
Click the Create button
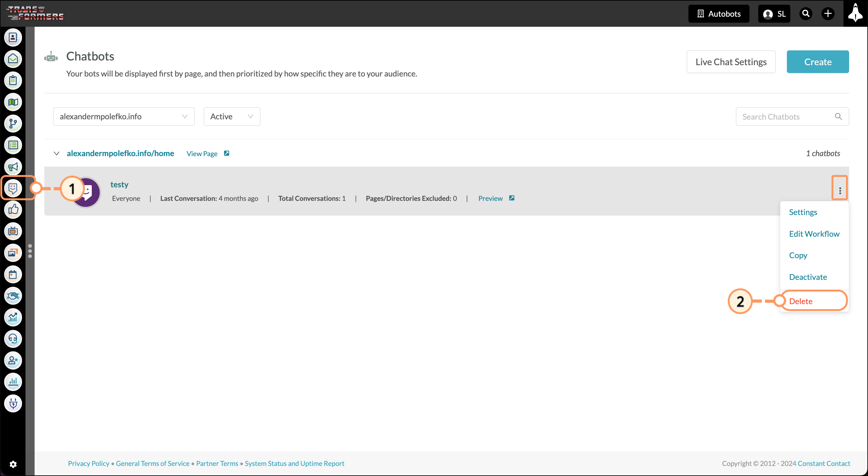pyautogui.click(x=817, y=62)
